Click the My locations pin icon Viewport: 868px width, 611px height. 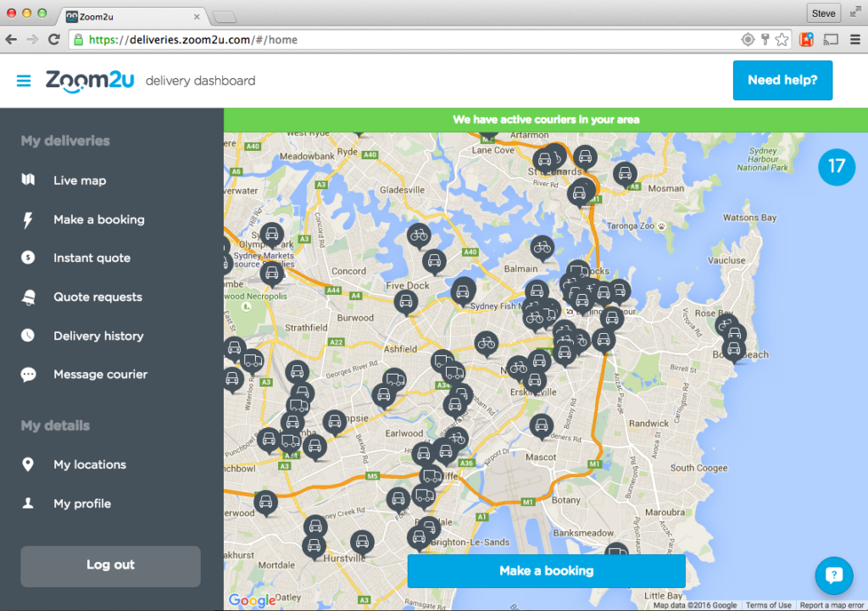coord(28,464)
